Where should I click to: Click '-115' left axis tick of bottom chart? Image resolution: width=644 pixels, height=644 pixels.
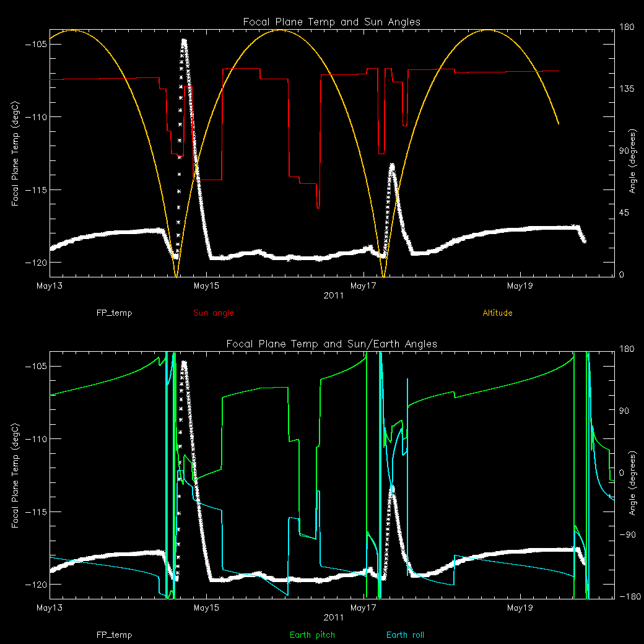pos(36,511)
